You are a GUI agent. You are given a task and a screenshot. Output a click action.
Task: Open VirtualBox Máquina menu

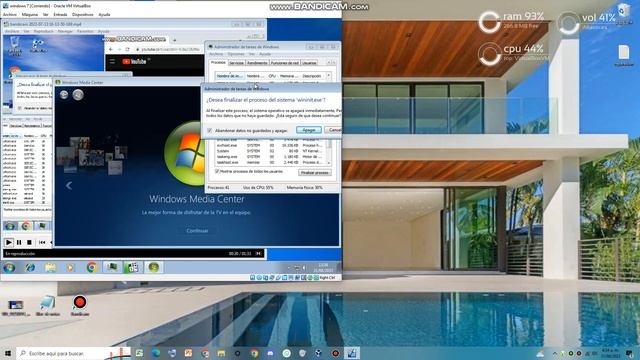click(x=30, y=14)
